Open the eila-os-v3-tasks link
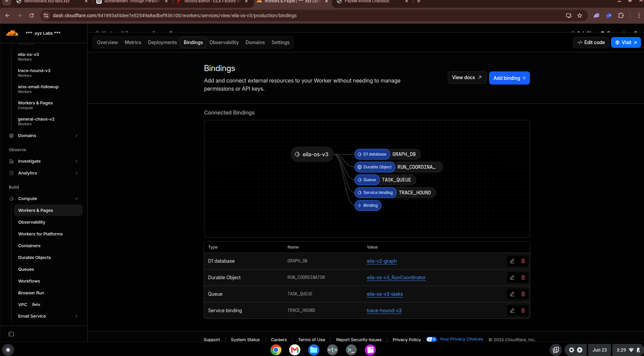Viewport: 644px width, 356px height. pyautogui.click(x=384, y=294)
